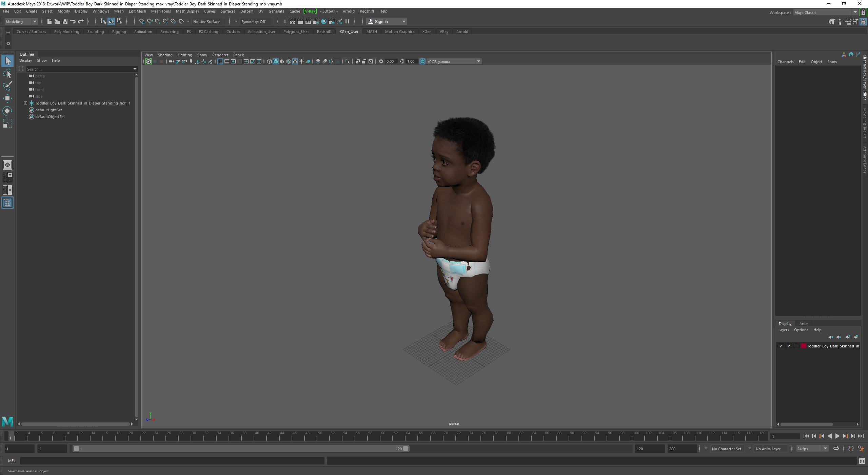Activate the Scale tool in the toolbox
The width and height of the screenshot is (868, 475).
click(x=7, y=123)
